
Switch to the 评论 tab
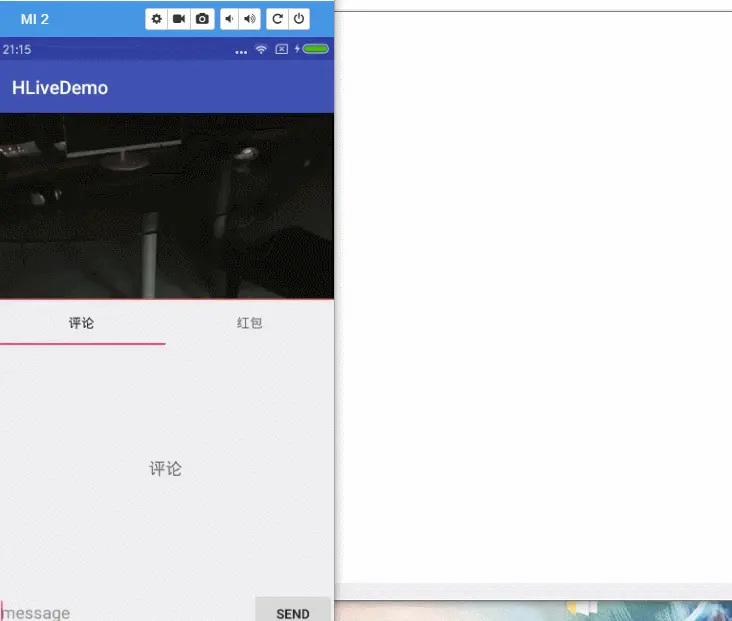82,323
